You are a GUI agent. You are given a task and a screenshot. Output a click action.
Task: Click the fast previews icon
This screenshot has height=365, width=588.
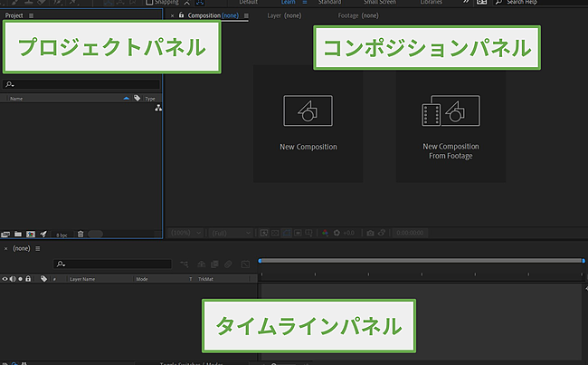coord(264,233)
